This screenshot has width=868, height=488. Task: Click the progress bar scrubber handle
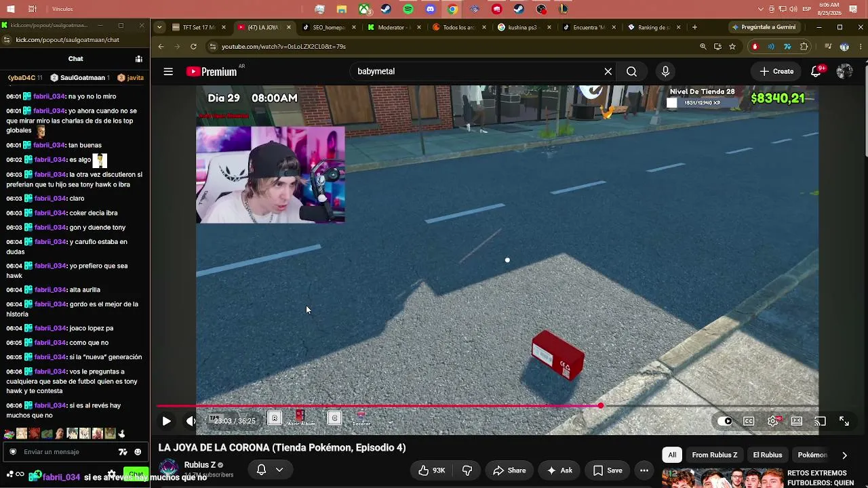600,406
